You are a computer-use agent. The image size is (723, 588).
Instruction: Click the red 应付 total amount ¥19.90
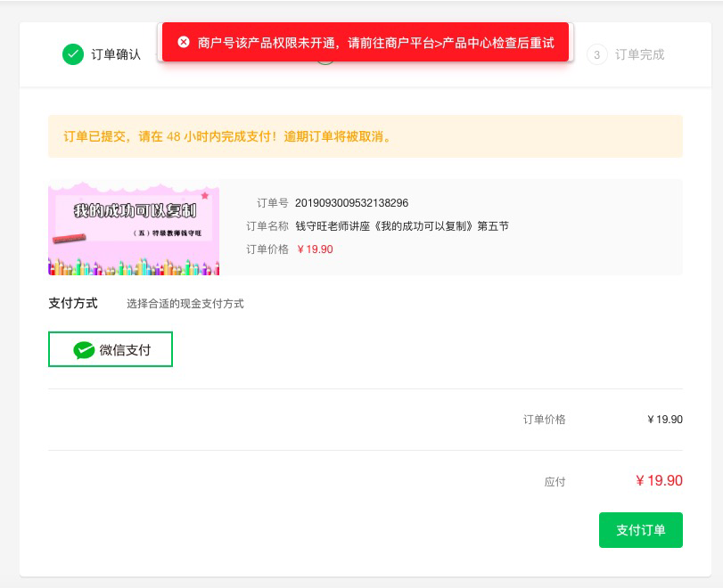click(x=659, y=481)
